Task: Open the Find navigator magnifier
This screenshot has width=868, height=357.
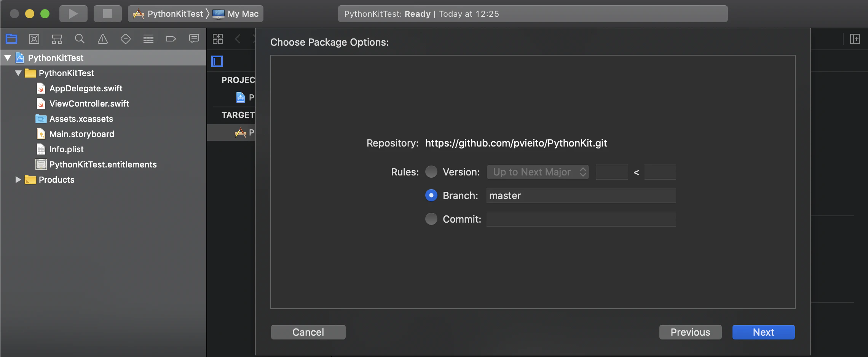Action: [80, 38]
